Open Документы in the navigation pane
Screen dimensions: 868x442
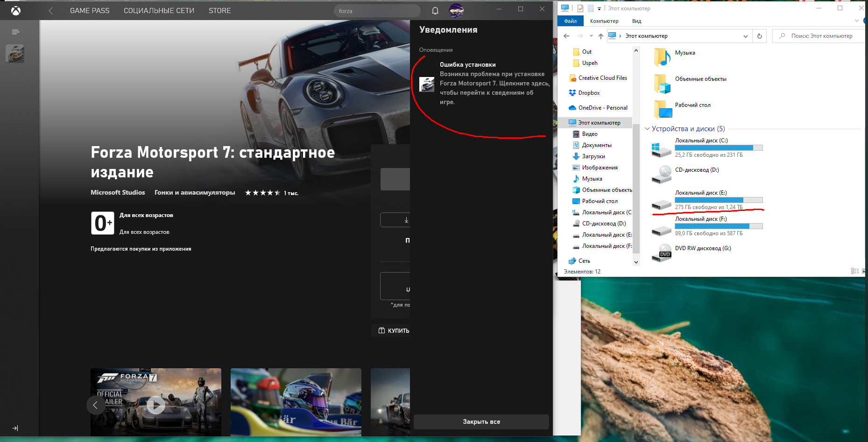592,145
